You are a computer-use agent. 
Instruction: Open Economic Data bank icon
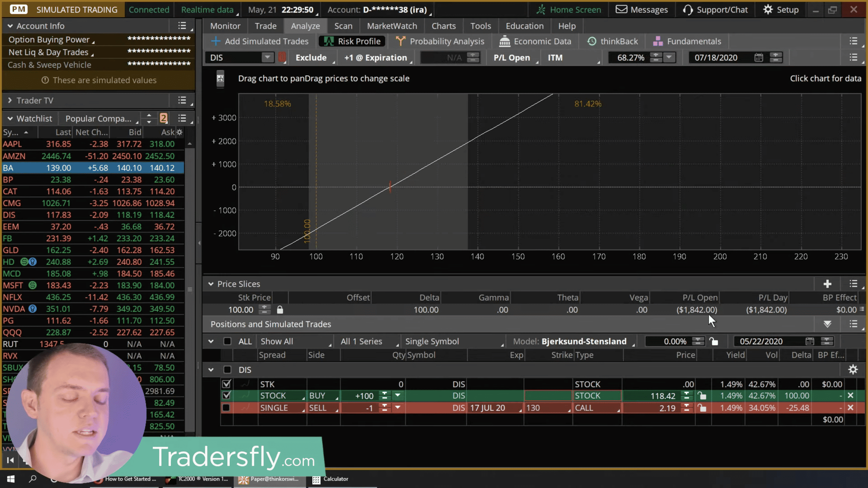pyautogui.click(x=505, y=42)
